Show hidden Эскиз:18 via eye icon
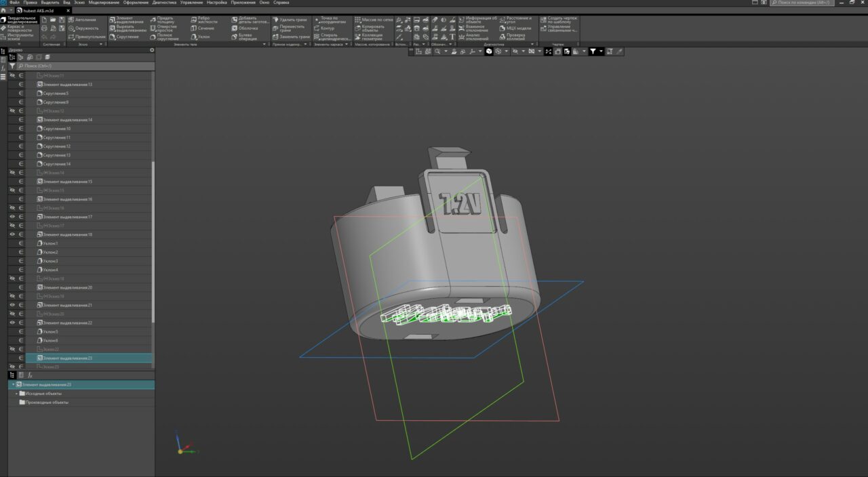This screenshot has width=868, height=477. [x=12, y=278]
